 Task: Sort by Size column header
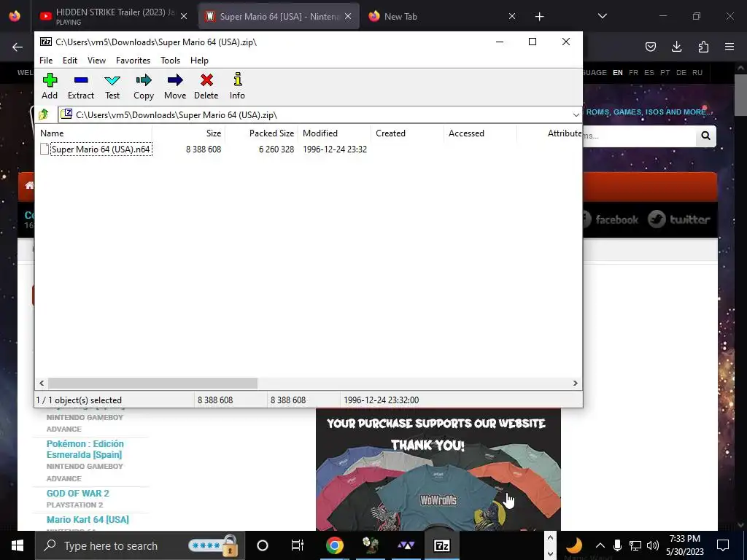pos(189,133)
